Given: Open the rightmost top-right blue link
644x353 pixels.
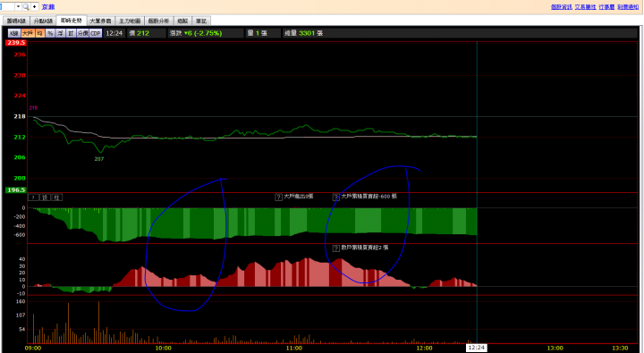Looking at the screenshot, I should 628,7.
